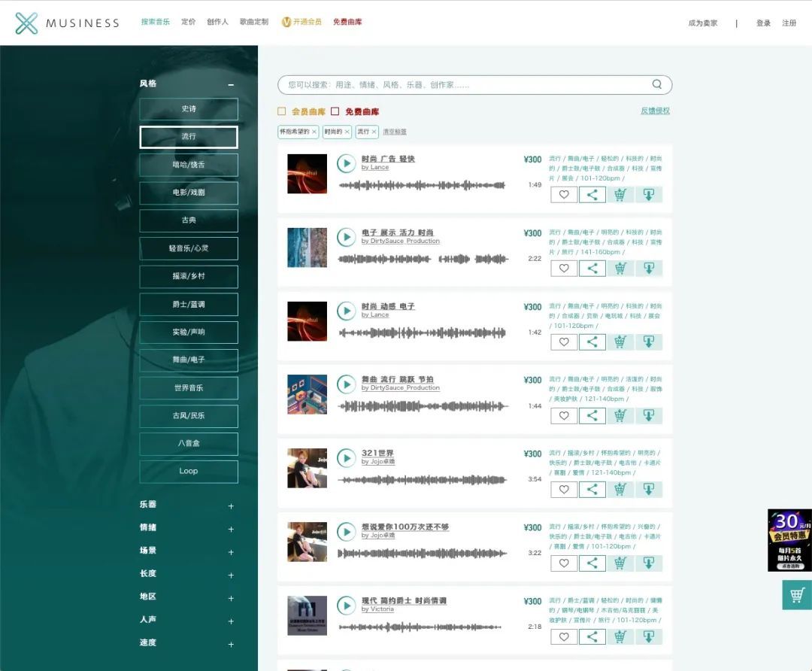Favorite the track 时尚 动感 电子
This screenshot has width=812, height=671.
coord(564,342)
